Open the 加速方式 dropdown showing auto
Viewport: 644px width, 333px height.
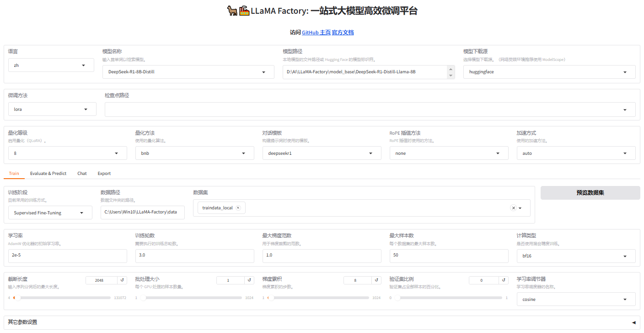pyautogui.click(x=576, y=153)
